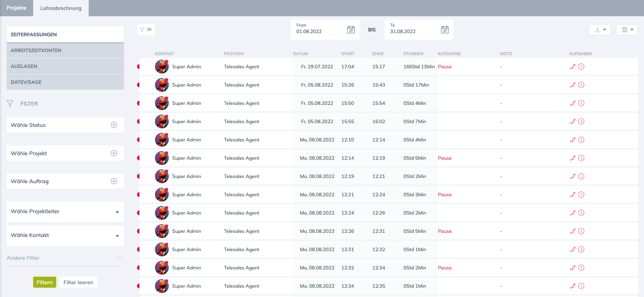Click the plus icon in Wähle Projekt
This screenshot has width=644, height=297.
click(x=114, y=153)
